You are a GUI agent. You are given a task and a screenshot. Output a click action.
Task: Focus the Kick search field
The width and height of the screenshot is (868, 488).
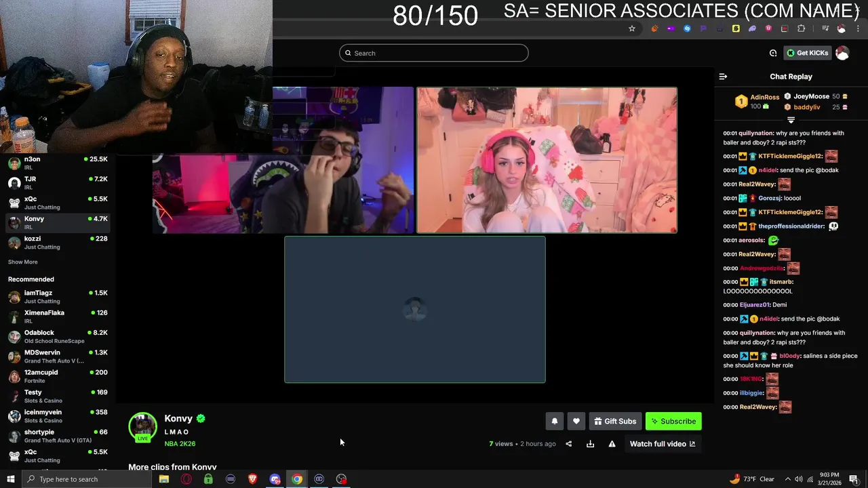[434, 53]
